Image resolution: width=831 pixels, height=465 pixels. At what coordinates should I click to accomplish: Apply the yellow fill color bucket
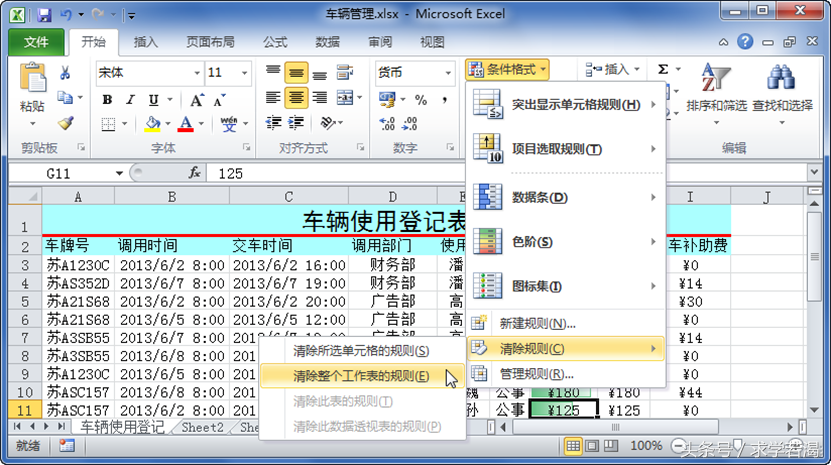click(153, 124)
